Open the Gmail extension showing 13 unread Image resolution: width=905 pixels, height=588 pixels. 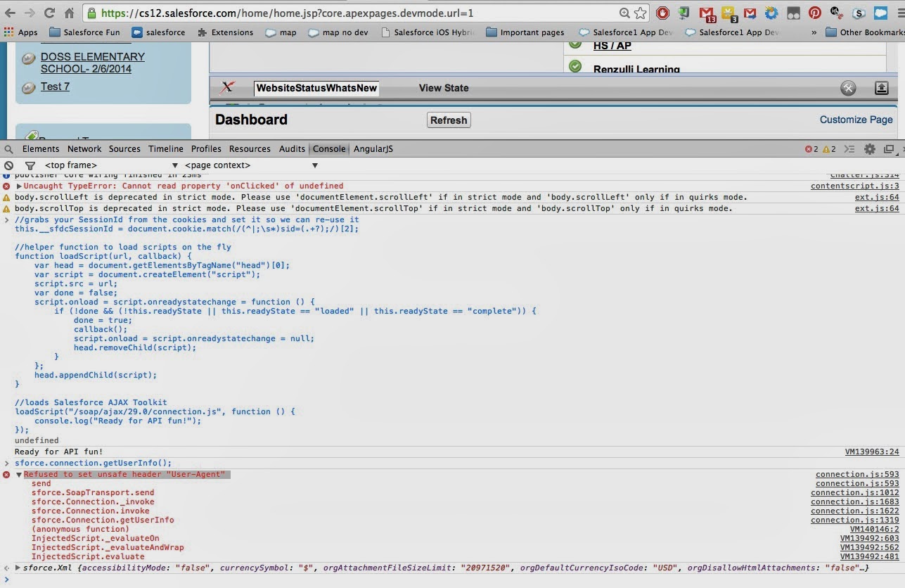pos(707,13)
